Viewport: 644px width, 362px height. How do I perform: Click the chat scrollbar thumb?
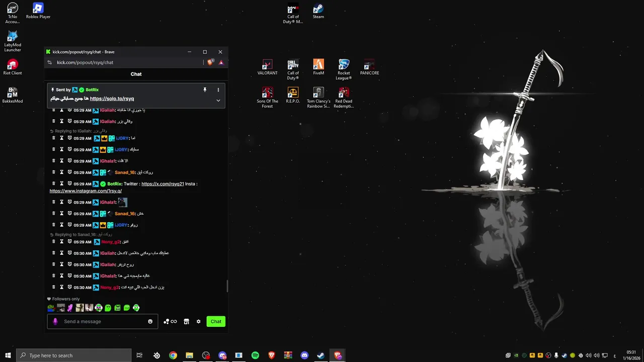pyautogui.click(x=227, y=286)
